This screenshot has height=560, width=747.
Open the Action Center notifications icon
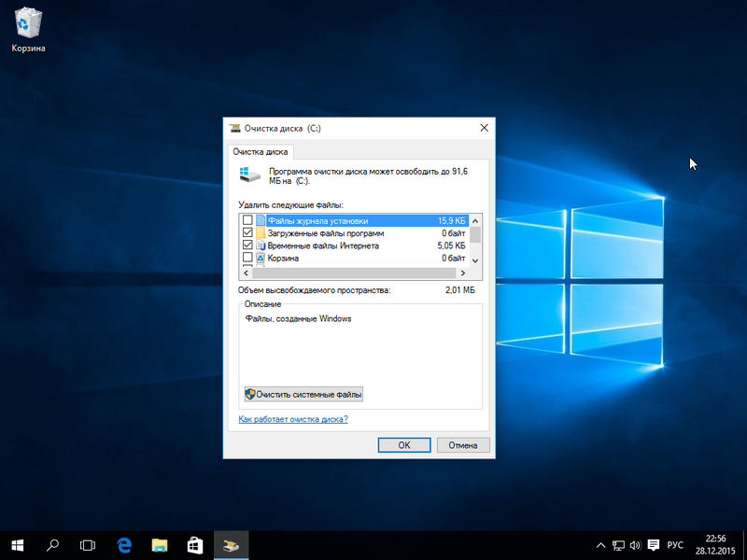(x=653, y=544)
